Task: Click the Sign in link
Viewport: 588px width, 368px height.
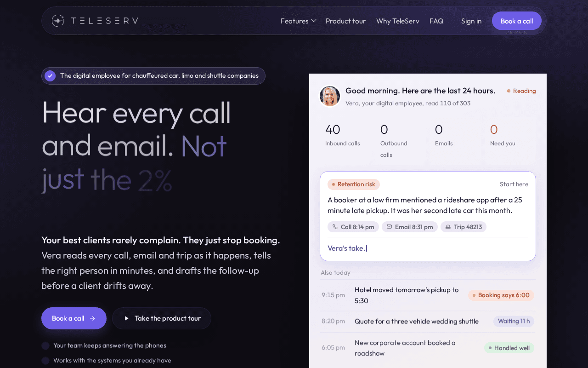Action: 471,21
